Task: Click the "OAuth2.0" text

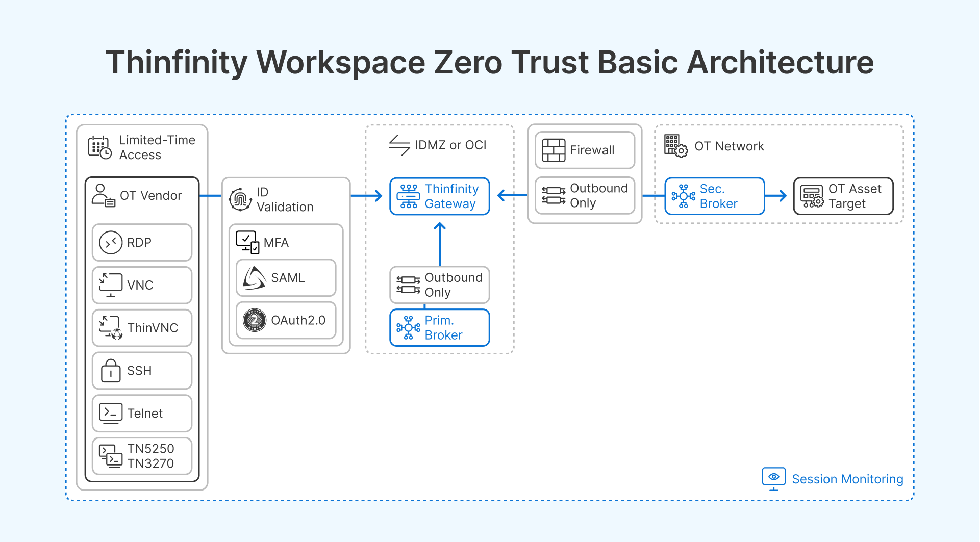Action: [298, 320]
